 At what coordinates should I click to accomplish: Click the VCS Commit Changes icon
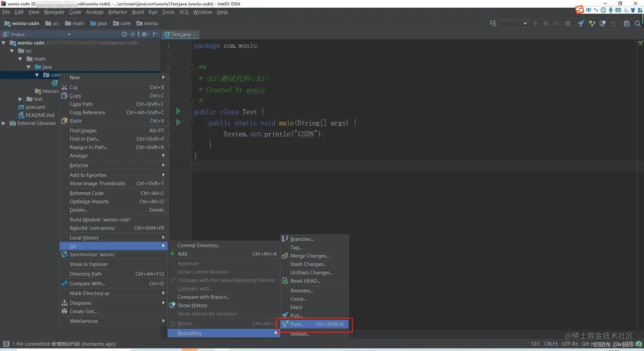[x=592, y=23]
